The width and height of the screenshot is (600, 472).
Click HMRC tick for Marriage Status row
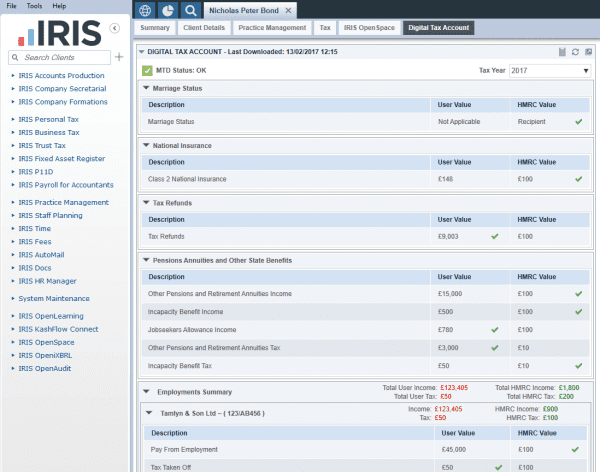pos(579,122)
